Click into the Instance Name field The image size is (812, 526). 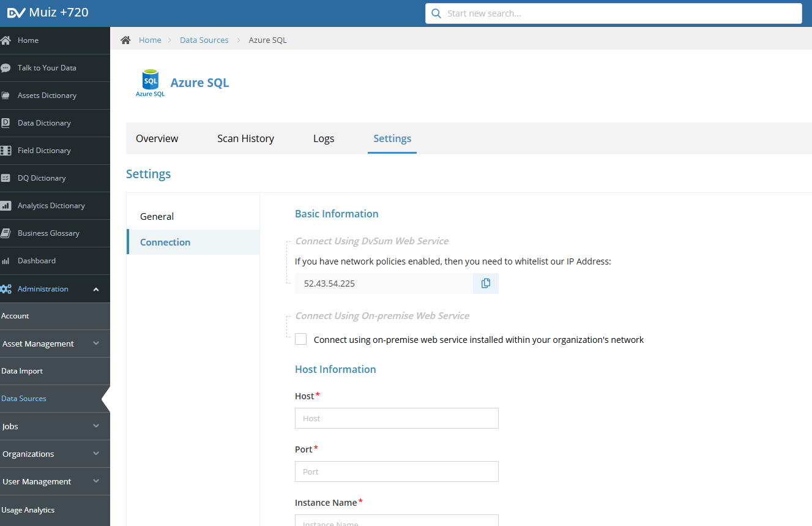(397, 520)
